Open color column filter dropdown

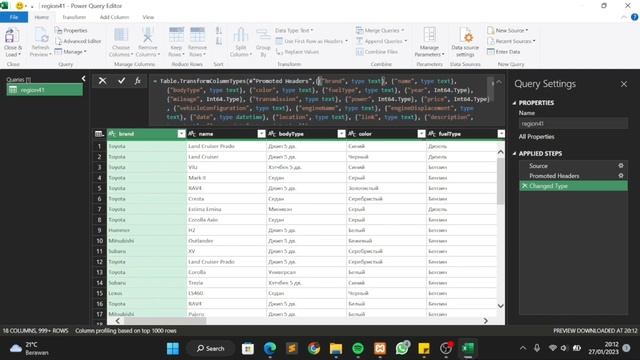[x=421, y=134]
